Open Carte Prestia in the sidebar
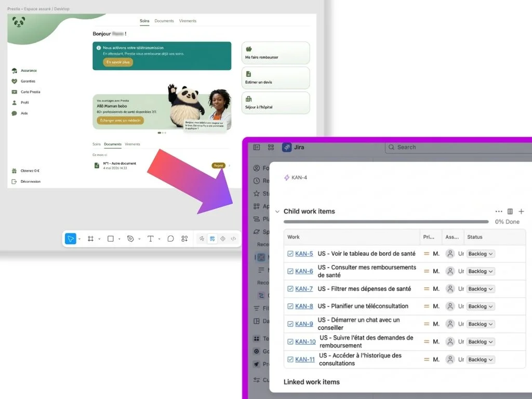This screenshot has width=532, height=399. (26, 92)
